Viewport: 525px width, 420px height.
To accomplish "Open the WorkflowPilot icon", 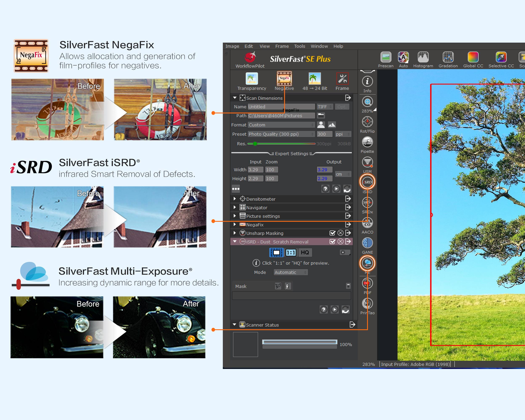I will [x=250, y=58].
